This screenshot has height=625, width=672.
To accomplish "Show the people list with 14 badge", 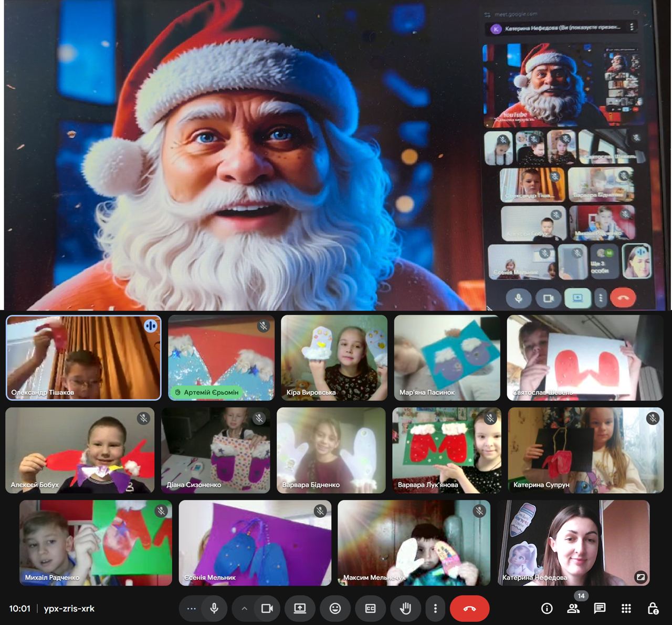I will (x=573, y=608).
